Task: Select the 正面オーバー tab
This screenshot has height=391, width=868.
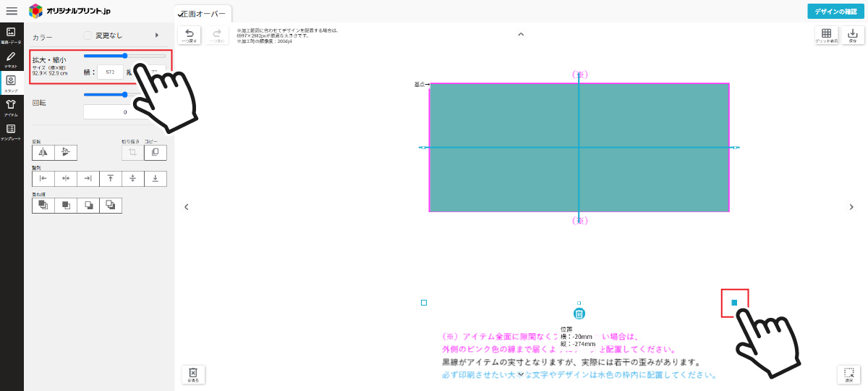Action: click(x=203, y=14)
